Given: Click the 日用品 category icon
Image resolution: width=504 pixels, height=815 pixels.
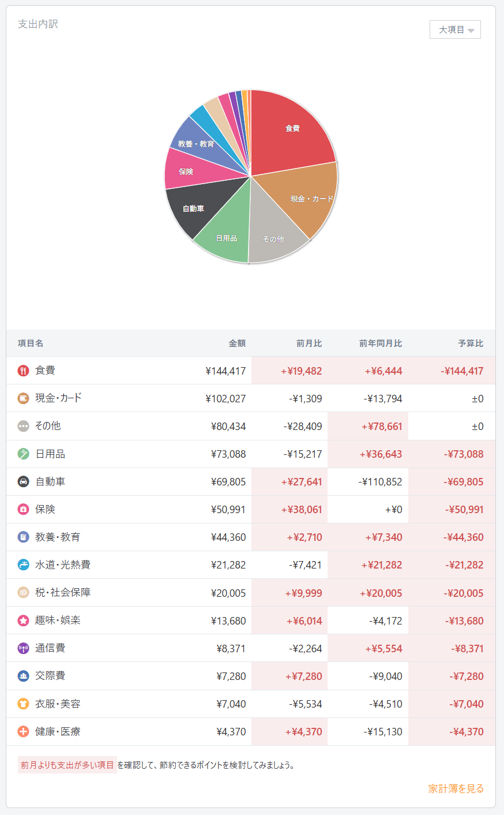Looking at the screenshot, I should [23, 454].
